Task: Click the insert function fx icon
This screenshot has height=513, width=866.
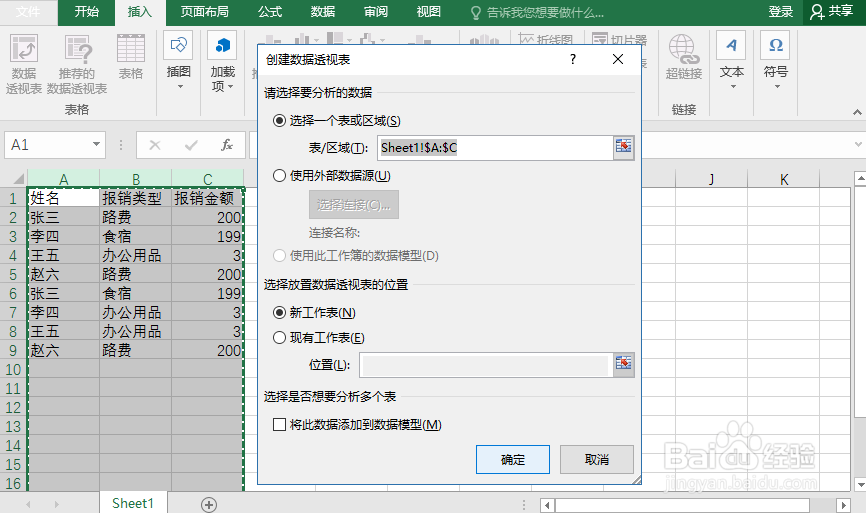Action: tap(226, 145)
